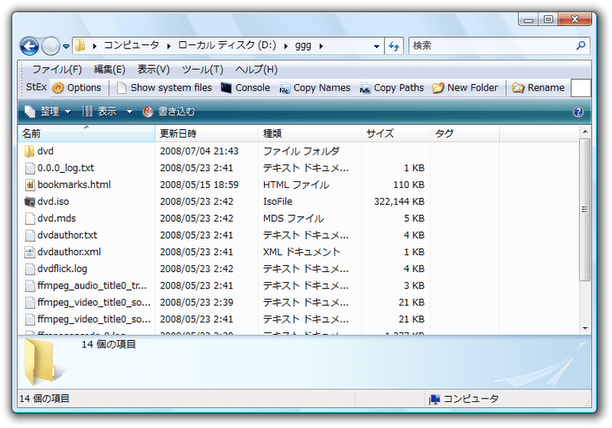Viewport: 612px width, 428px height.
Task: Focus the 検索 search box
Action: (x=492, y=46)
